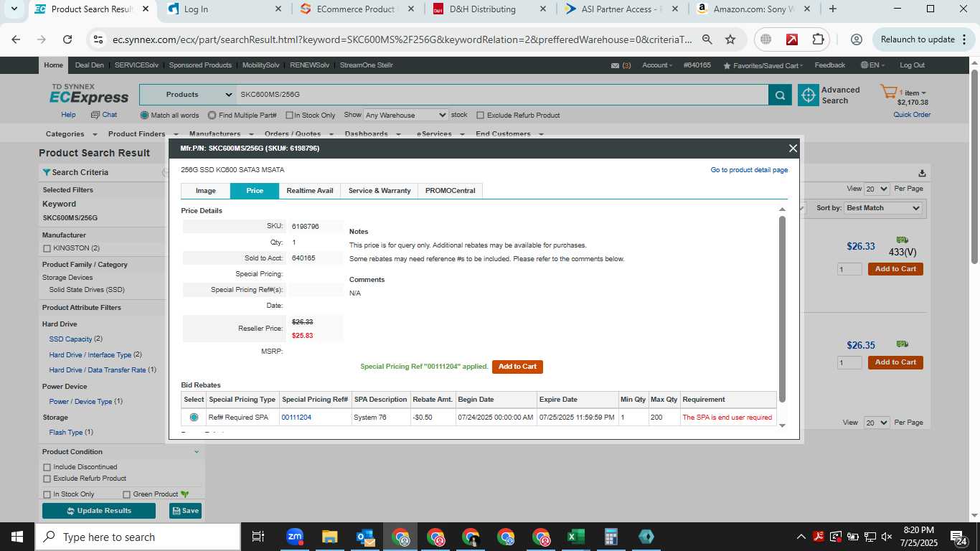Click keyword search input field
This screenshot has height=551, width=980.
point(502,95)
